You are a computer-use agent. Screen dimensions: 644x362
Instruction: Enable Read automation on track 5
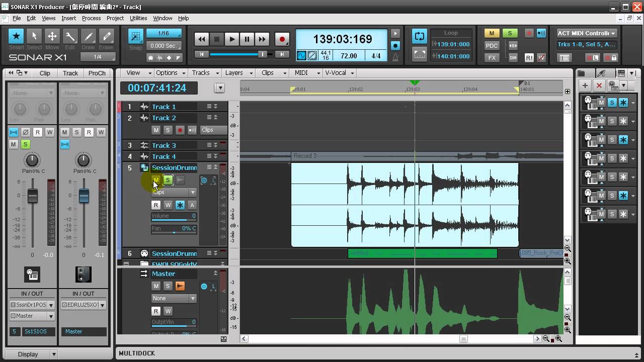point(156,205)
